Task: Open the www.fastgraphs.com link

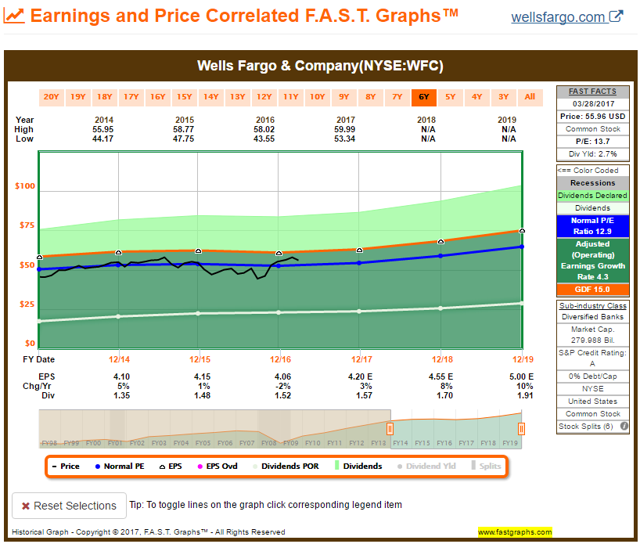Action: click(x=515, y=532)
